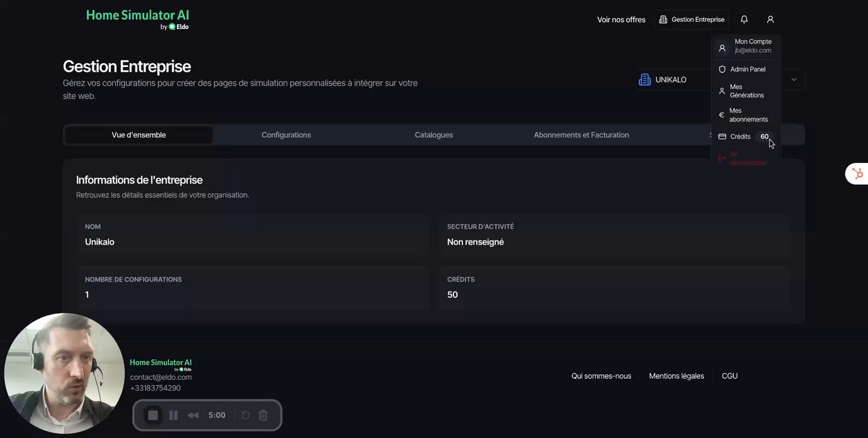Click the Crédits menu item

coord(740,137)
